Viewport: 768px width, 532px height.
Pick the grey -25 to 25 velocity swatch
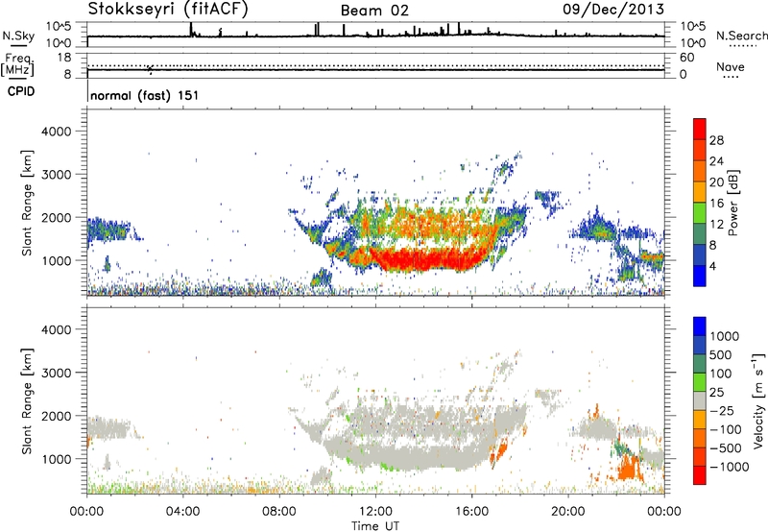700,400
